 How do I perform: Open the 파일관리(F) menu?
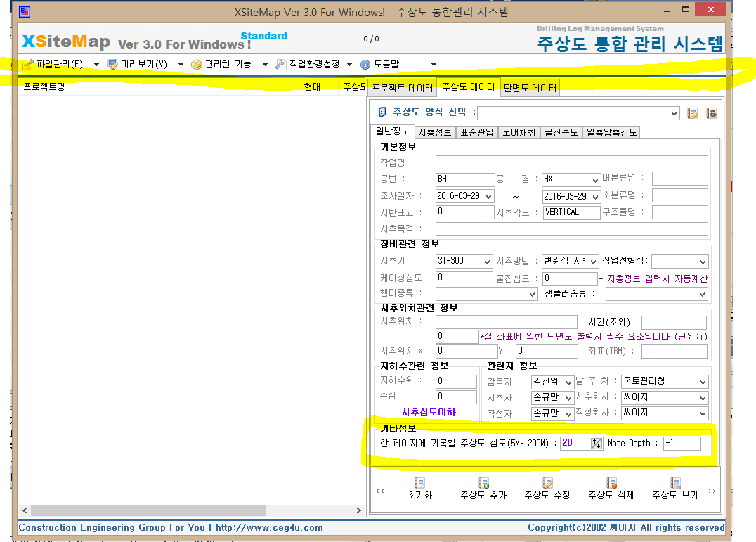(59, 65)
